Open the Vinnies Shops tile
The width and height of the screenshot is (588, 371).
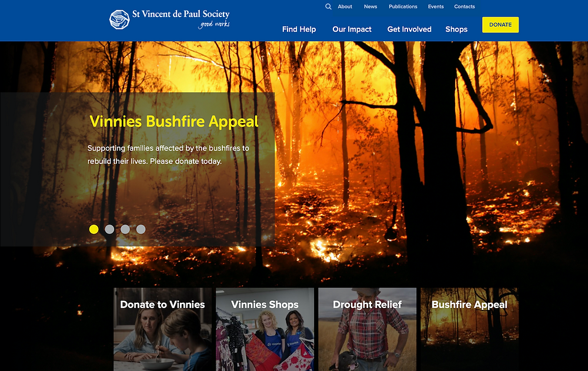pos(265,329)
